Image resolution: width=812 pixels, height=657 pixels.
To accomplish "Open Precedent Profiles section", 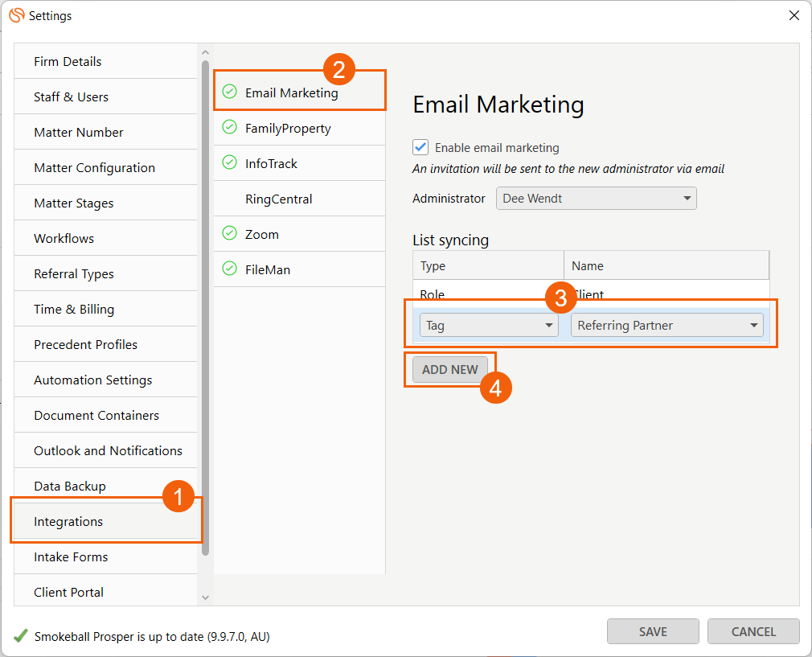I will point(105,344).
